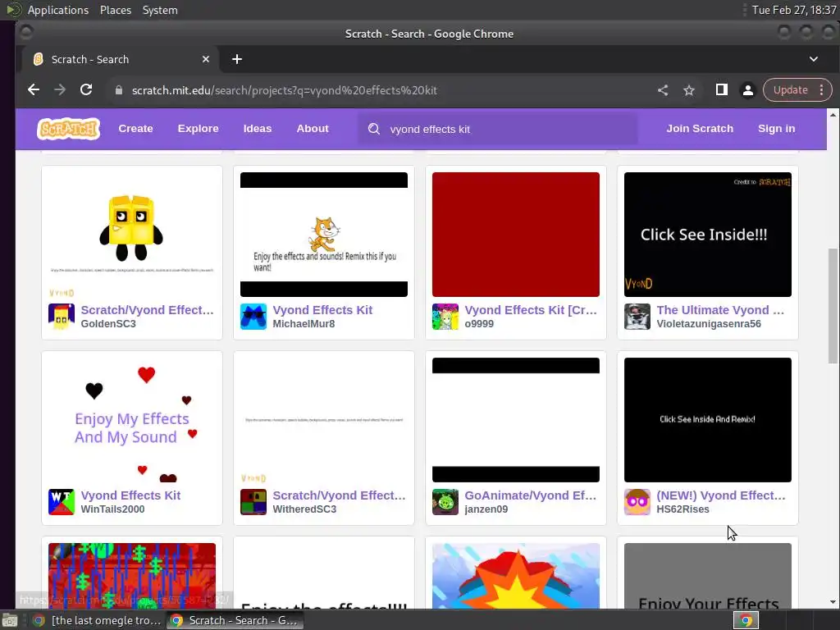Switch to the last omegle taskbar window
Image resolution: width=840 pixels, height=630 pixels.
[x=97, y=620]
